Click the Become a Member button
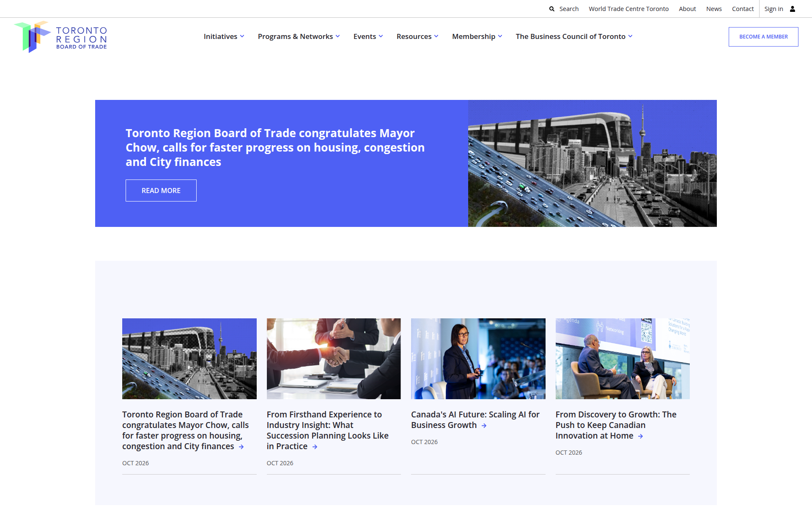Viewport: 812px width, 508px height. [x=763, y=37]
